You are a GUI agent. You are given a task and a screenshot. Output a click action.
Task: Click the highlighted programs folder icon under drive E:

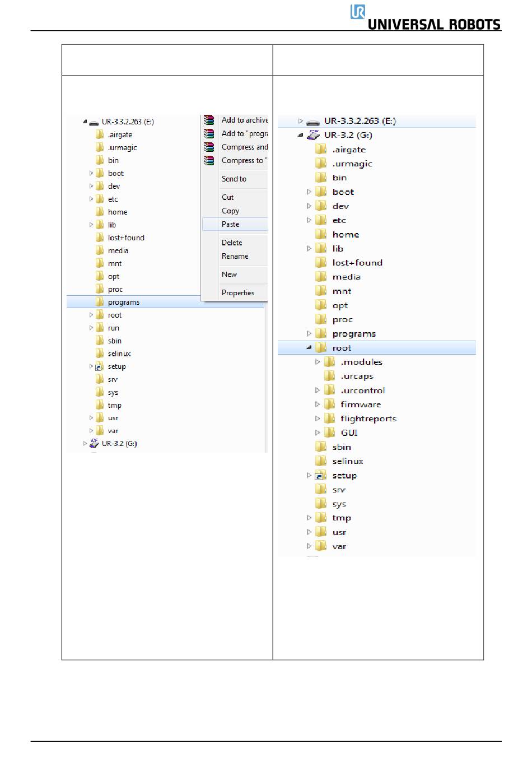coord(100,302)
